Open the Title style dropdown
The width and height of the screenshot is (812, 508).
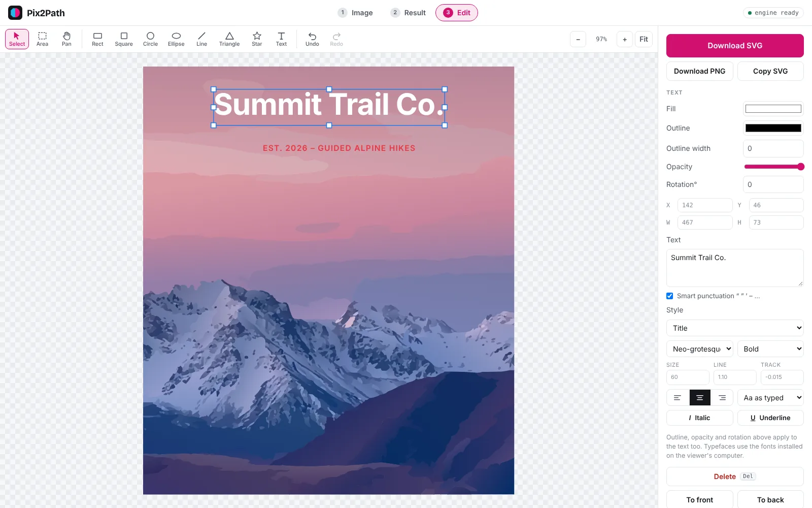click(x=735, y=328)
